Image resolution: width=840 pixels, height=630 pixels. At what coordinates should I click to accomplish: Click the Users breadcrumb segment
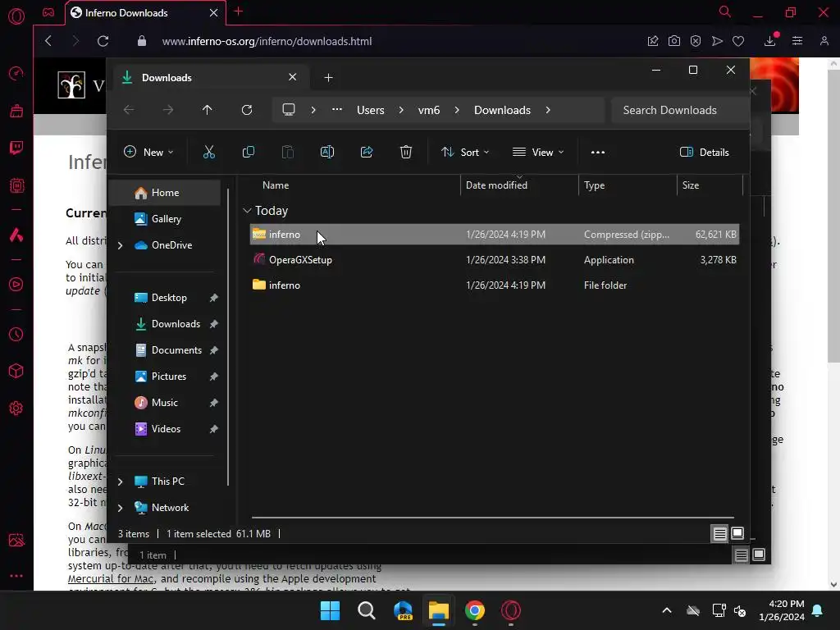tap(371, 110)
